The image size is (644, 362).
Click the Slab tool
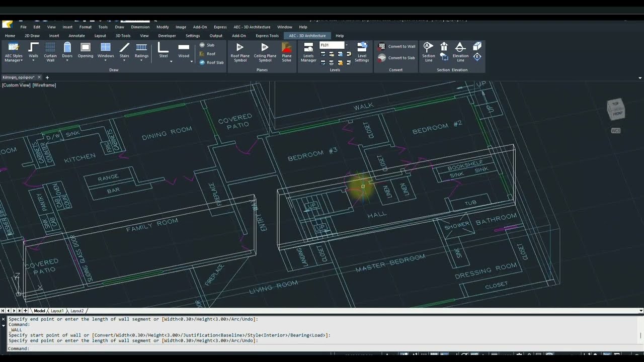(x=207, y=45)
